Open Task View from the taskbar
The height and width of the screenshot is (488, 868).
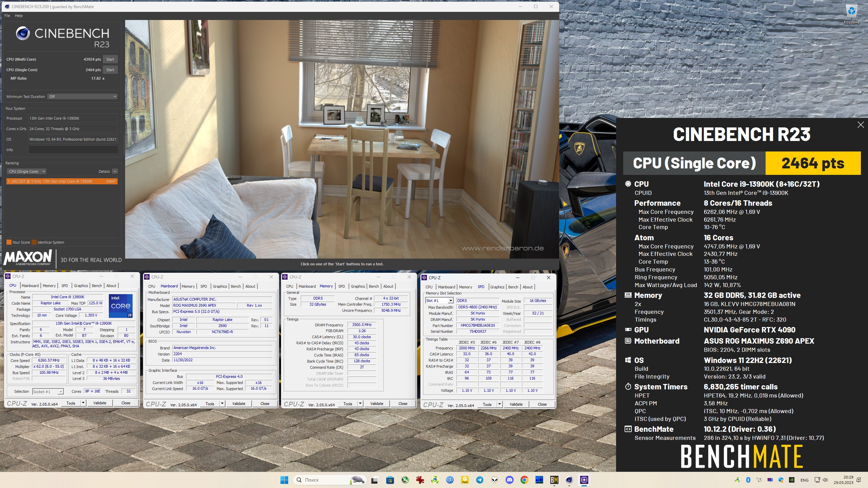pyautogui.click(x=374, y=480)
